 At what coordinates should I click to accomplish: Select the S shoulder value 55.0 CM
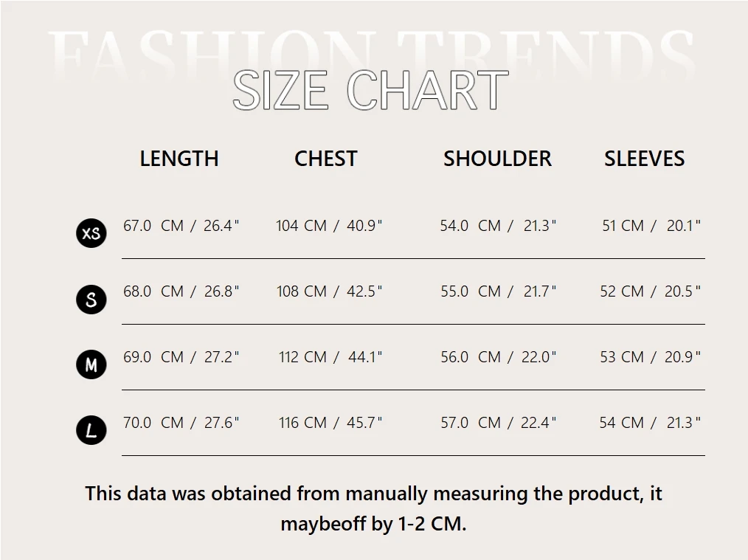(471, 291)
